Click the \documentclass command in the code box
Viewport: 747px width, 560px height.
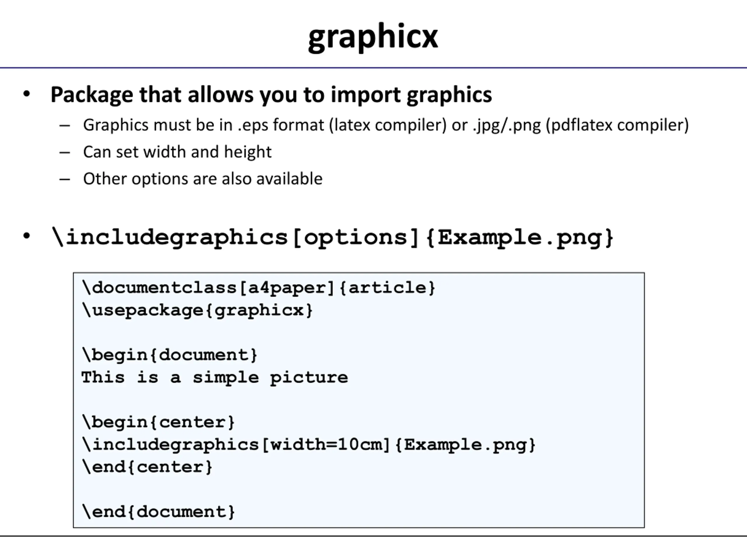(159, 288)
